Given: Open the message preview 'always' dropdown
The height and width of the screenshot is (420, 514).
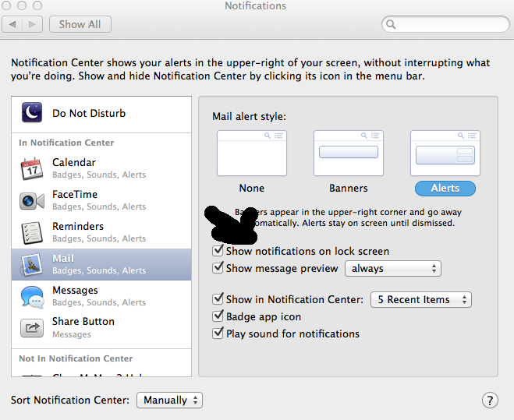Looking at the screenshot, I should 392,269.
